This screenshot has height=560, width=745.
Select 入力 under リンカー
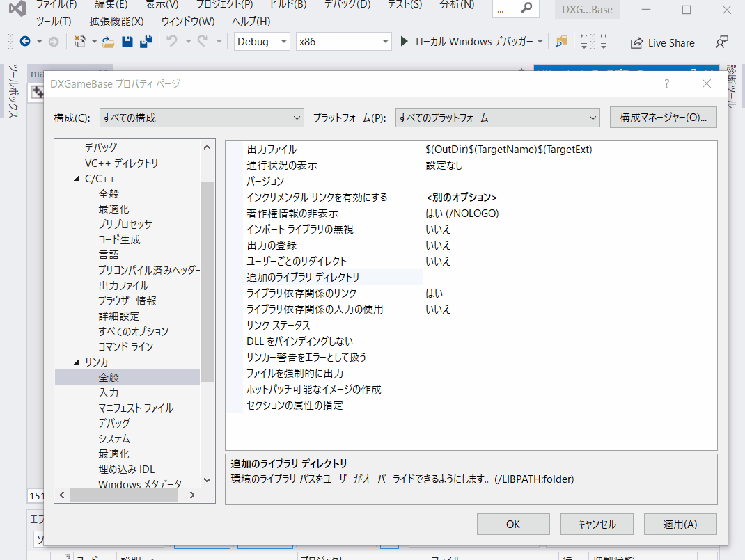pyautogui.click(x=109, y=393)
